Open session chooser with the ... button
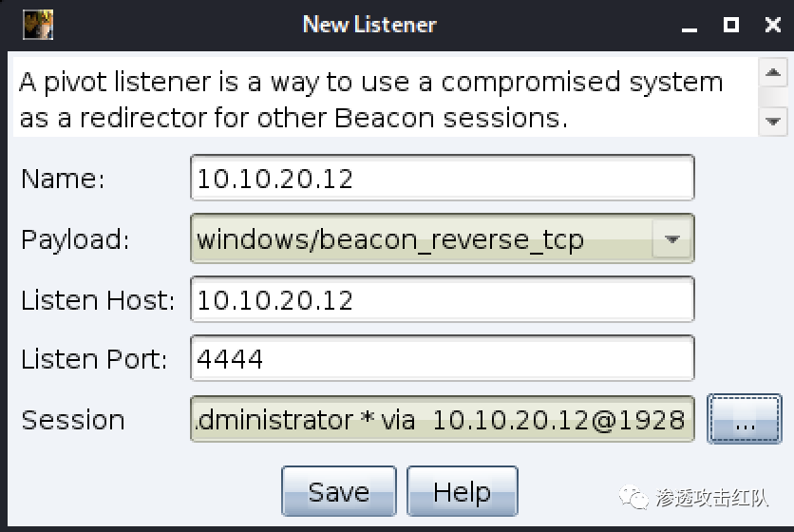This screenshot has height=532, width=794. [745, 419]
